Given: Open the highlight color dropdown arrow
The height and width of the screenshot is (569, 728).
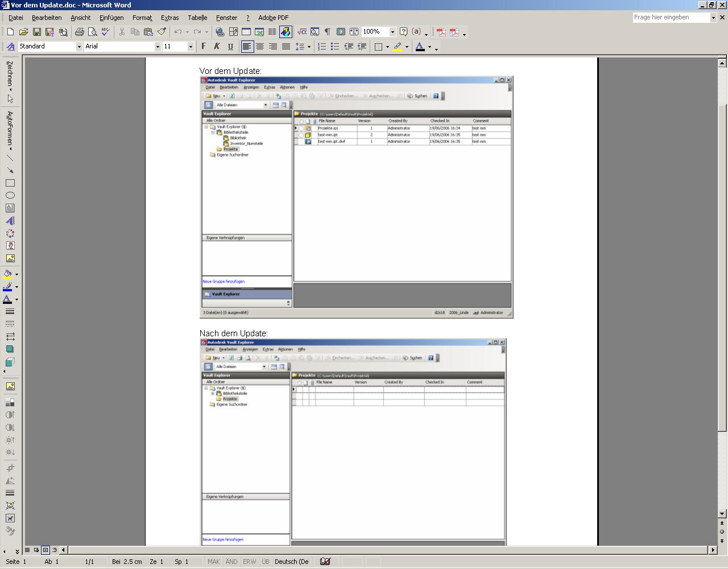Looking at the screenshot, I should click(407, 47).
